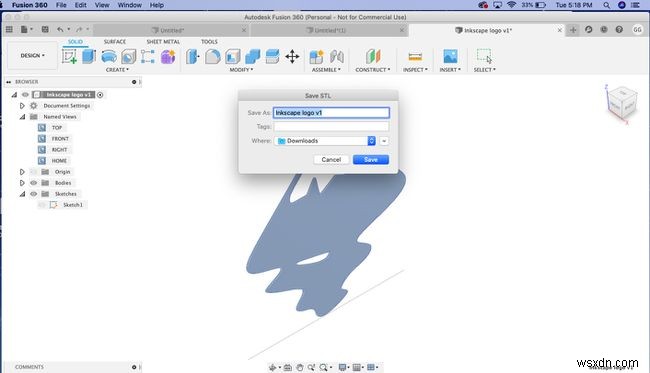
Task: Open the DESIGN workspace dropdown
Action: pyautogui.click(x=32, y=55)
